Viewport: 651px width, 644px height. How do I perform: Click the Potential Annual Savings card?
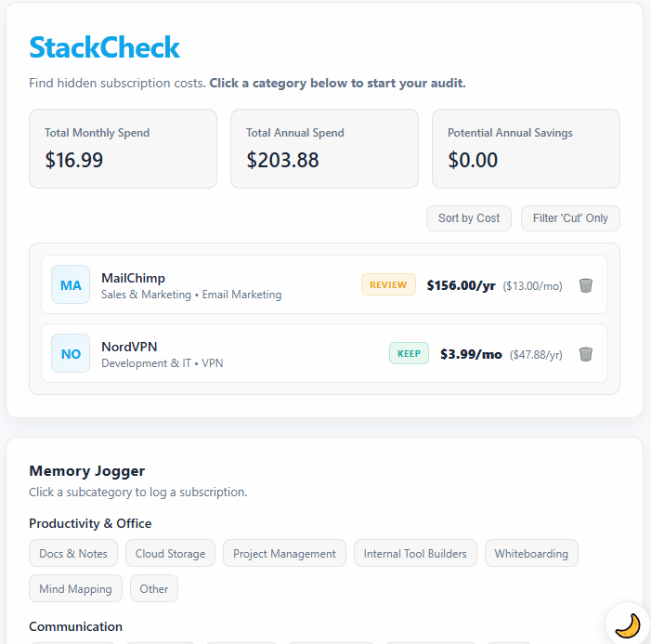[526, 149]
